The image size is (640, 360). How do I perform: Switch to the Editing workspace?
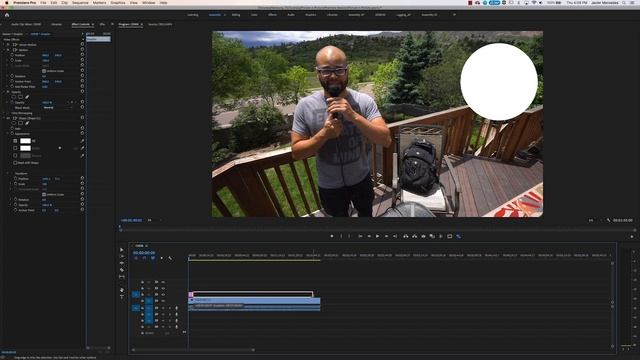pos(236,15)
